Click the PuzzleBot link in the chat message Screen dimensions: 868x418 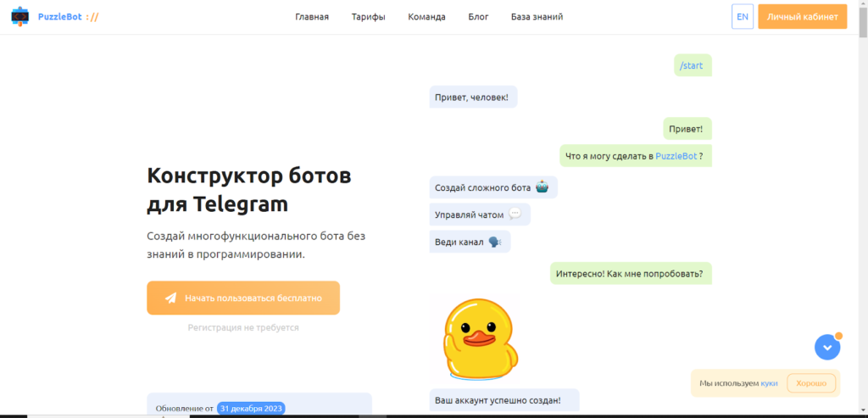(x=676, y=156)
